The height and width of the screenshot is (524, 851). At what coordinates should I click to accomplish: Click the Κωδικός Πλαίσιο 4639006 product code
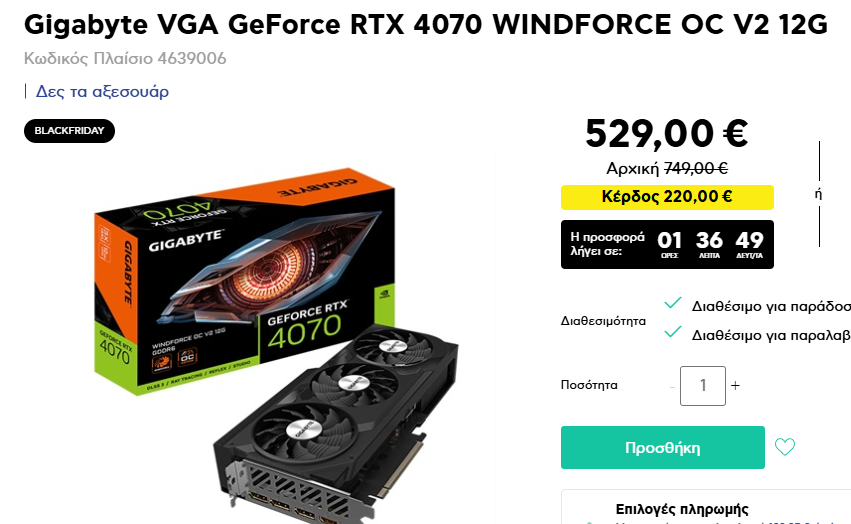[125, 58]
